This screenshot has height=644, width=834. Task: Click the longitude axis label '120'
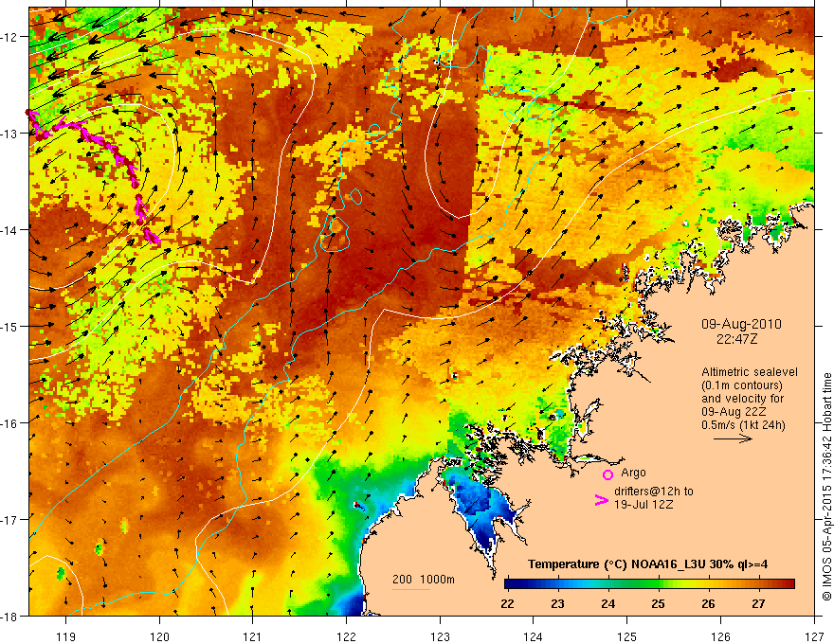(x=159, y=636)
